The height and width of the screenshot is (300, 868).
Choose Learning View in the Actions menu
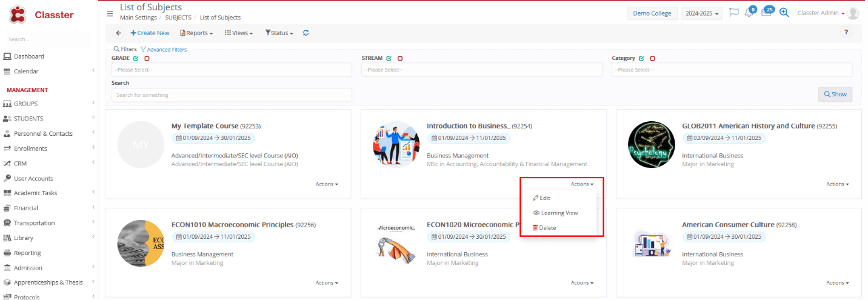(x=555, y=213)
